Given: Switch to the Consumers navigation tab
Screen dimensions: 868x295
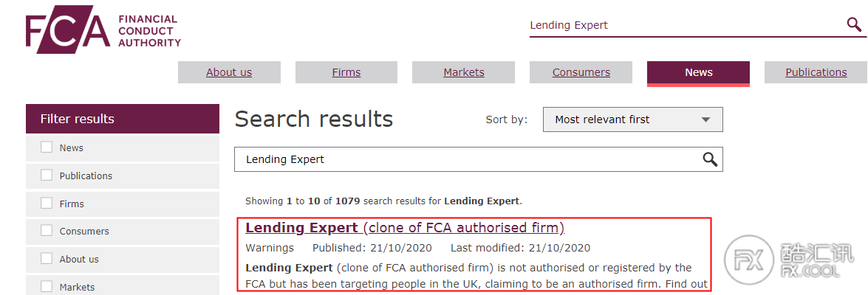Looking at the screenshot, I should [581, 72].
